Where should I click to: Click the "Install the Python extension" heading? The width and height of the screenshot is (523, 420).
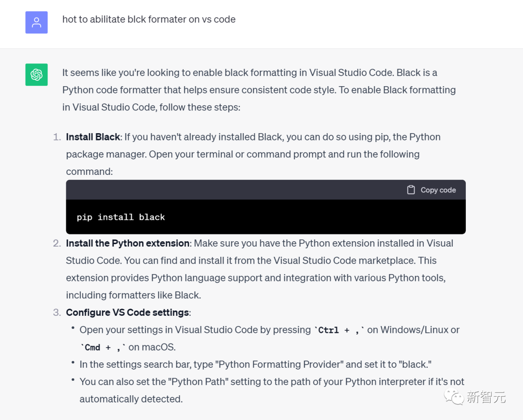click(x=128, y=243)
